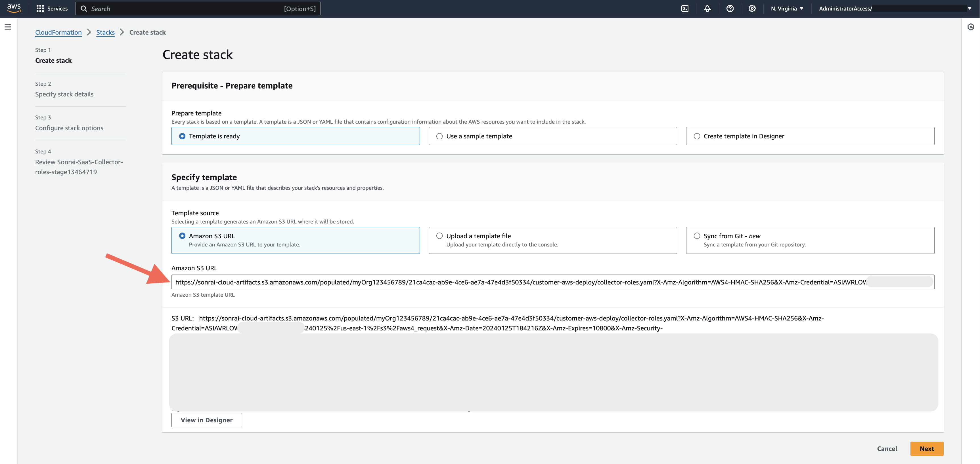Focus the top Search field

197,8
